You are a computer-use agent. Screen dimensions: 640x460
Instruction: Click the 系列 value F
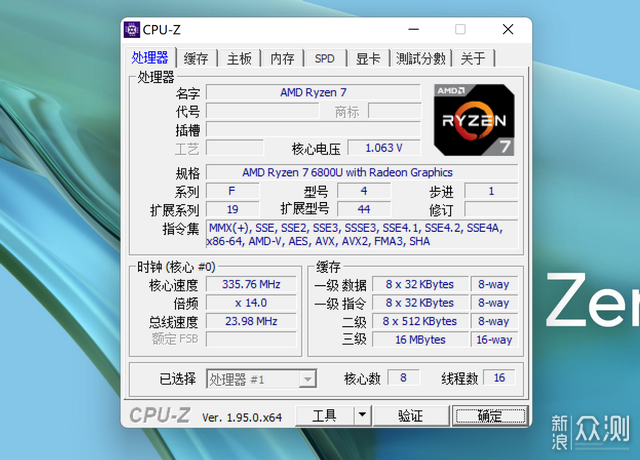click(232, 191)
